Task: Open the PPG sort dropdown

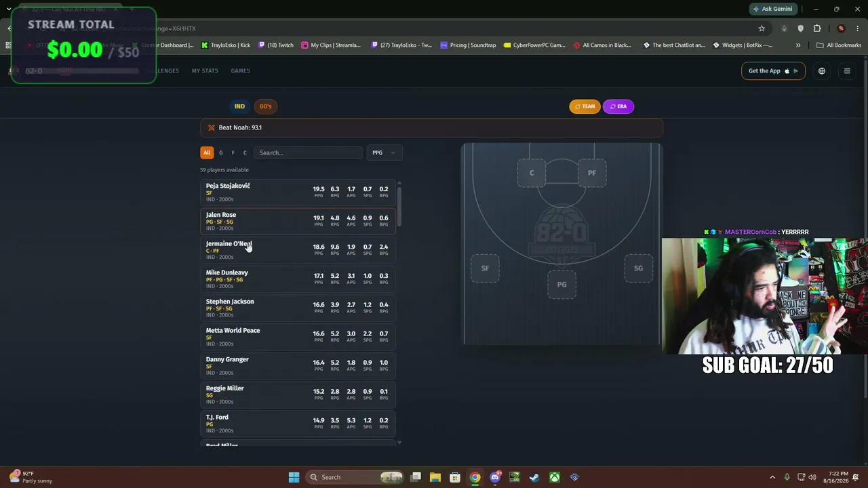Action: point(384,152)
